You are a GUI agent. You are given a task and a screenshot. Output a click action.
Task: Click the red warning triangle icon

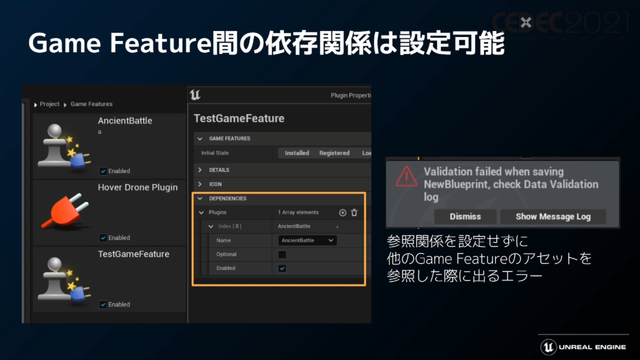406,177
